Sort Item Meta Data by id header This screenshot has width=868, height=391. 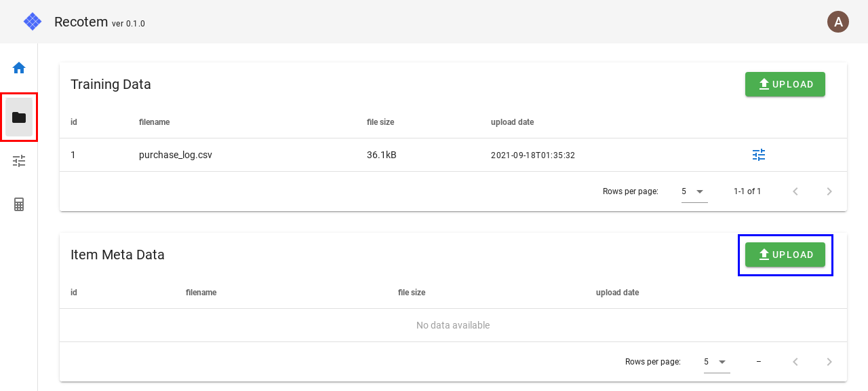pyautogui.click(x=74, y=293)
